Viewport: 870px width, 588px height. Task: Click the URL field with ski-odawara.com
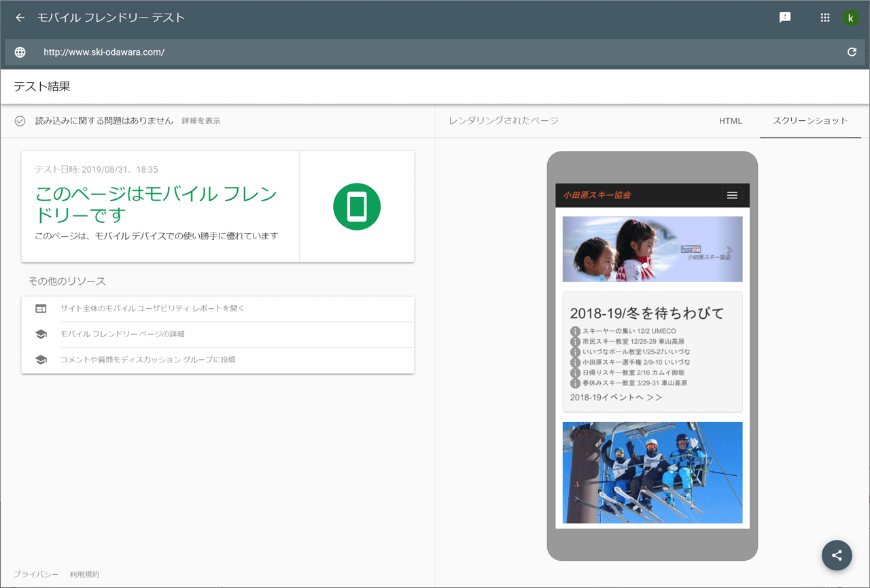pos(435,52)
